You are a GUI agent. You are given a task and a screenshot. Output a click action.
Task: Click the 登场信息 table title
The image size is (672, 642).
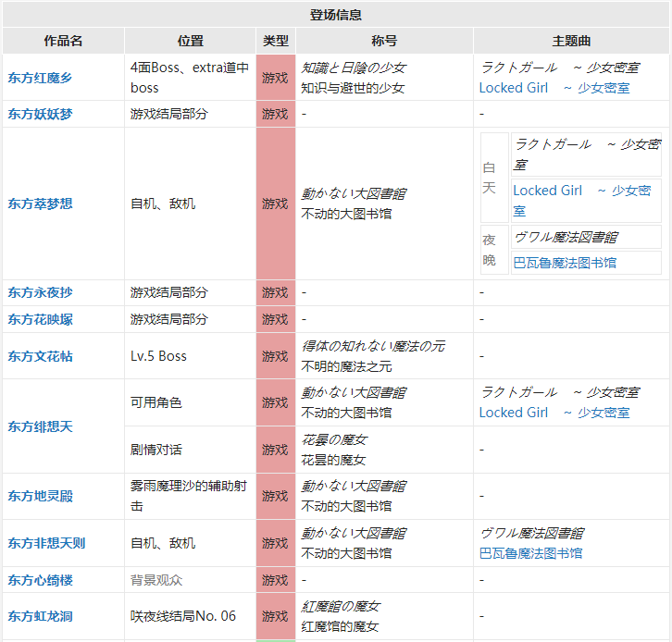click(x=336, y=15)
